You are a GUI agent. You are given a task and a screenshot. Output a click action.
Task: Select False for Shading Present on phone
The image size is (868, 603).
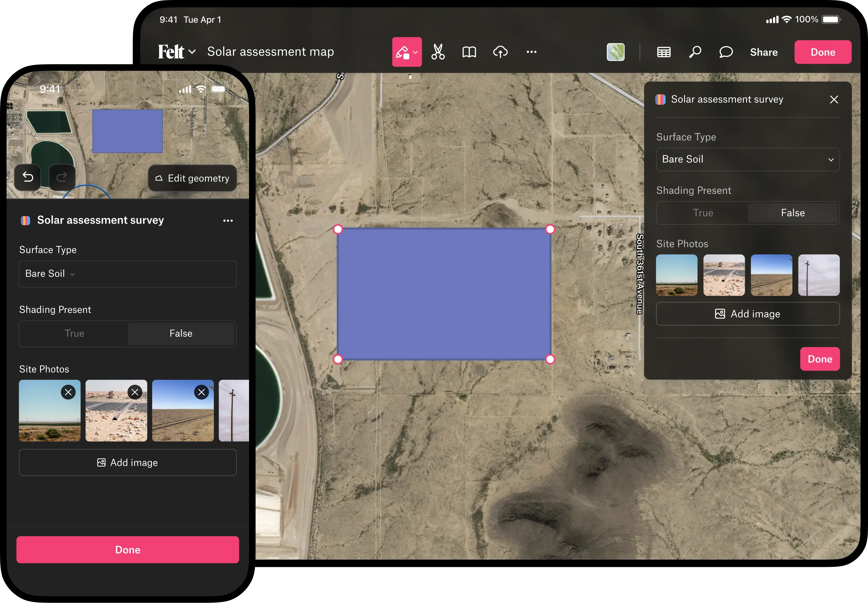[181, 333]
